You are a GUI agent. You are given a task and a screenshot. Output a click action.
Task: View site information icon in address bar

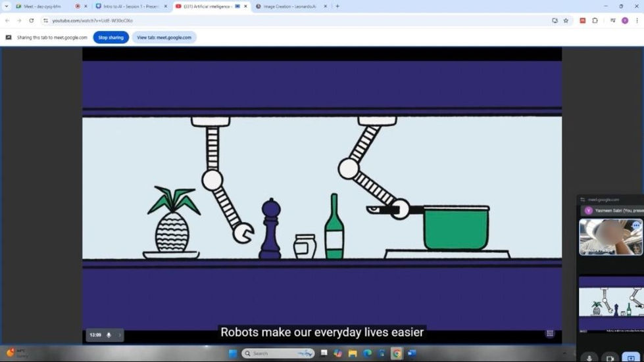click(45, 20)
